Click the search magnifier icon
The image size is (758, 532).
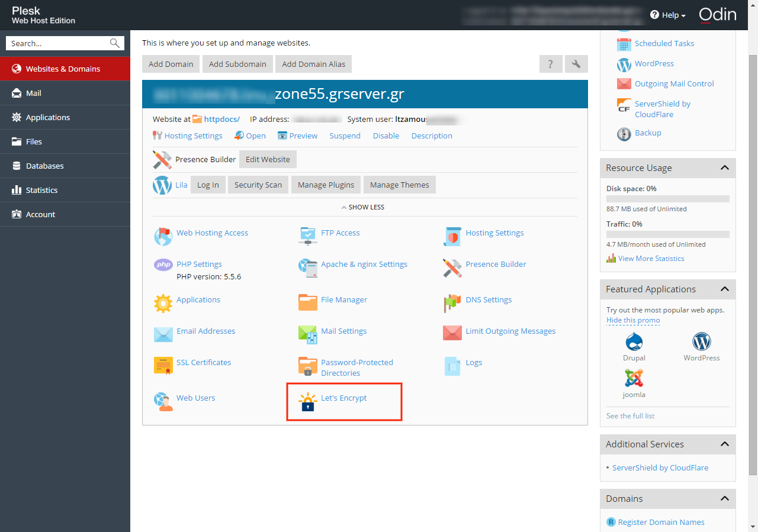(x=115, y=43)
